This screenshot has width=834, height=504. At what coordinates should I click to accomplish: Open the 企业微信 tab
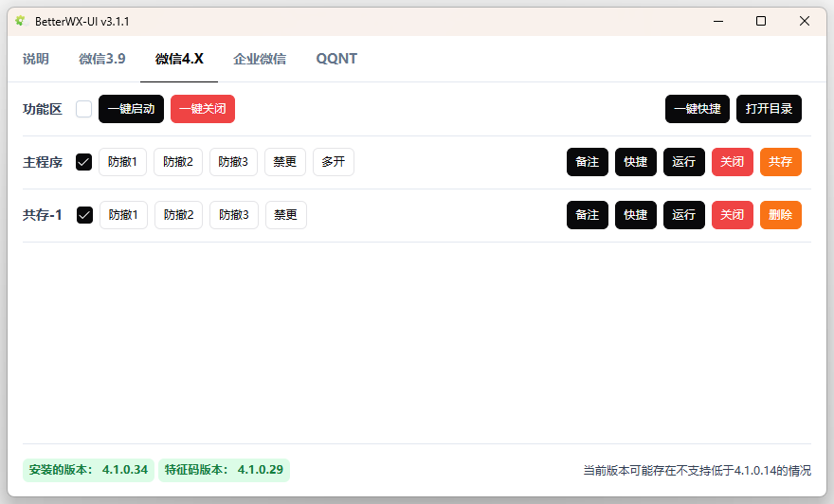click(x=260, y=59)
